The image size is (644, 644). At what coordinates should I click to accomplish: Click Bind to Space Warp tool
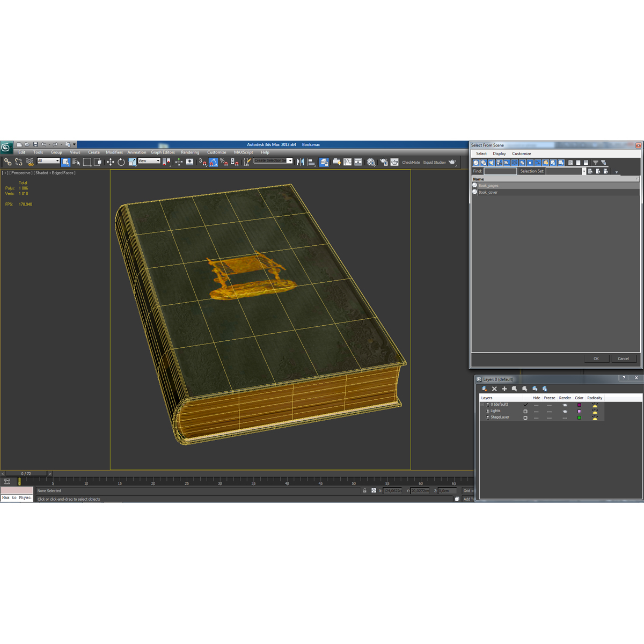tap(30, 162)
